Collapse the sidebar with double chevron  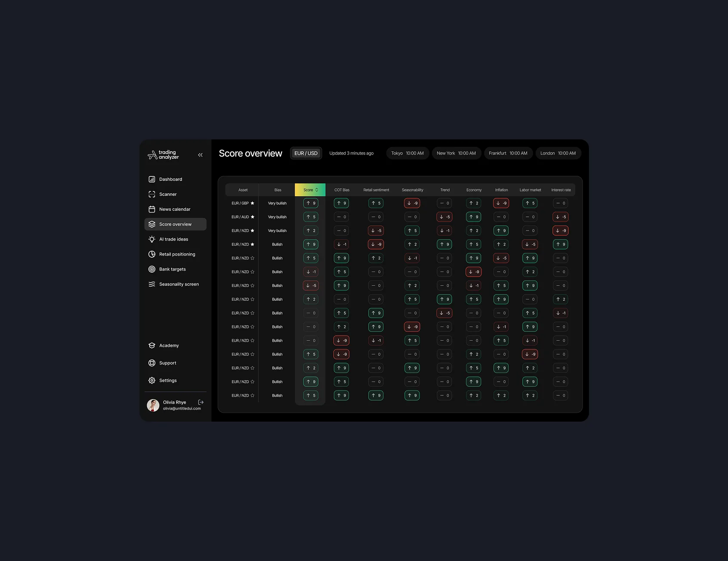(x=201, y=155)
